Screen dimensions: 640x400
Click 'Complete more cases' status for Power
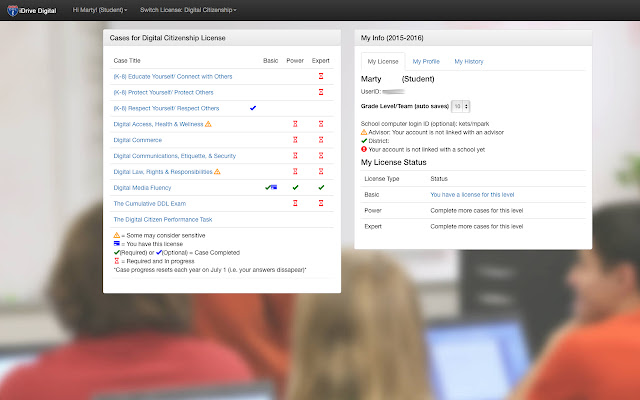click(x=477, y=211)
